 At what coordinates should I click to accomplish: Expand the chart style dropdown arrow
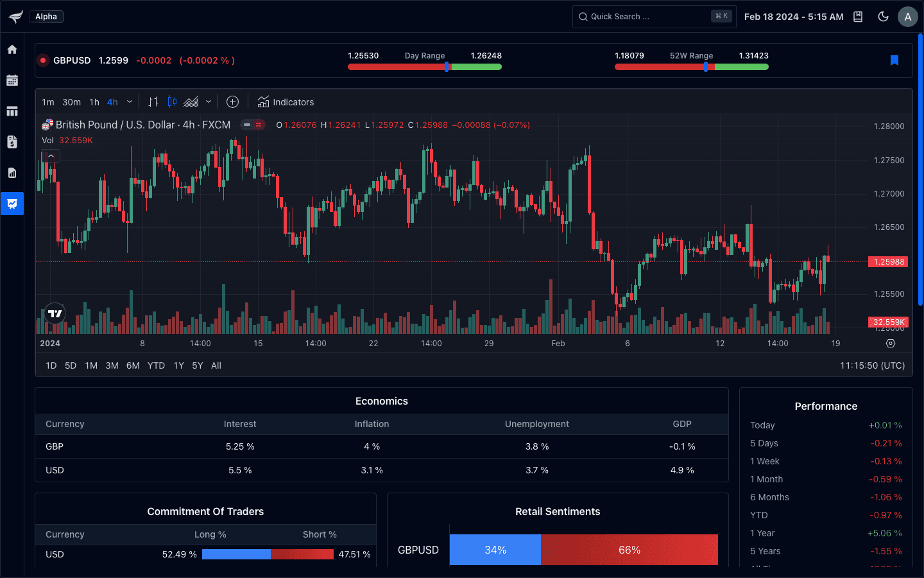[x=209, y=102]
